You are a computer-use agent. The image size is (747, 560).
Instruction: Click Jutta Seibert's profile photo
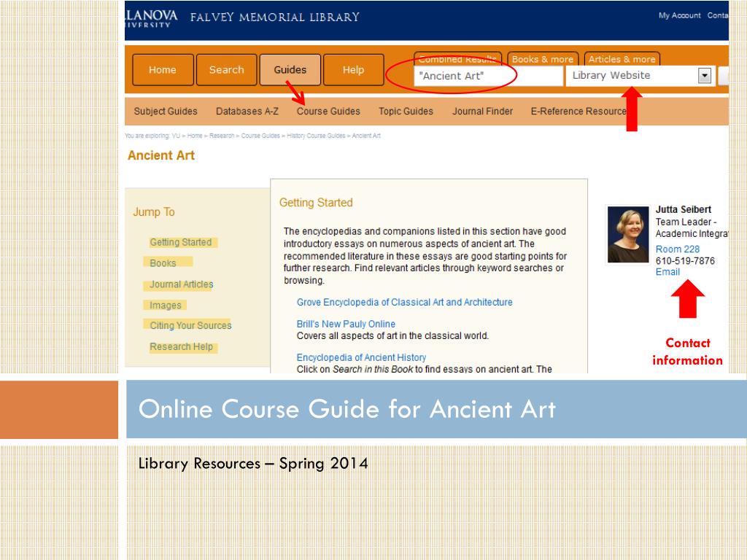(628, 234)
